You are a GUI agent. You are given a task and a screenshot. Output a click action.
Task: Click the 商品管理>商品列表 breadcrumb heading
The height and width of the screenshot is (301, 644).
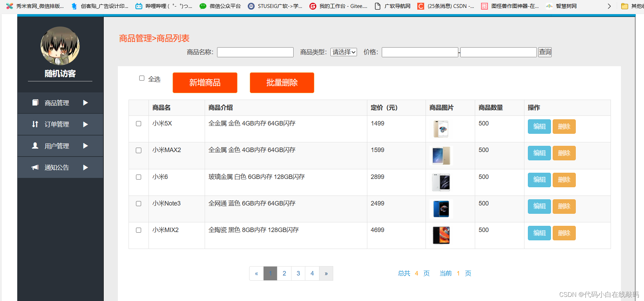coord(154,38)
